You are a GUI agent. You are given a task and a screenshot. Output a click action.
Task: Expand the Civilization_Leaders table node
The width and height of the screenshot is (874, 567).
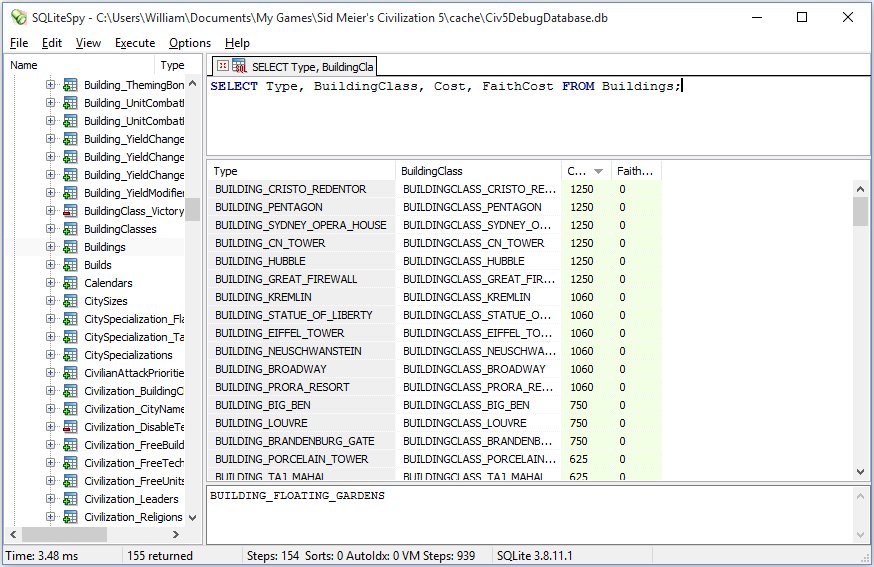[x=51, y=498]
